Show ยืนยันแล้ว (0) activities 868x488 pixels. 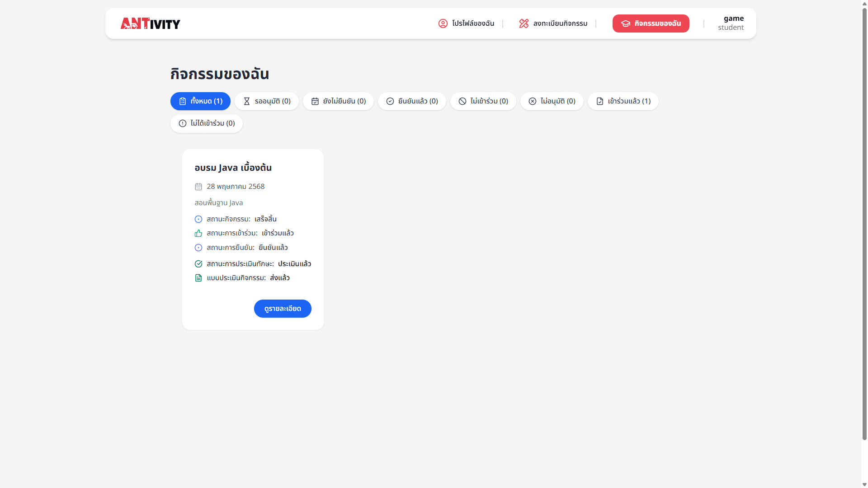(412, 101)
